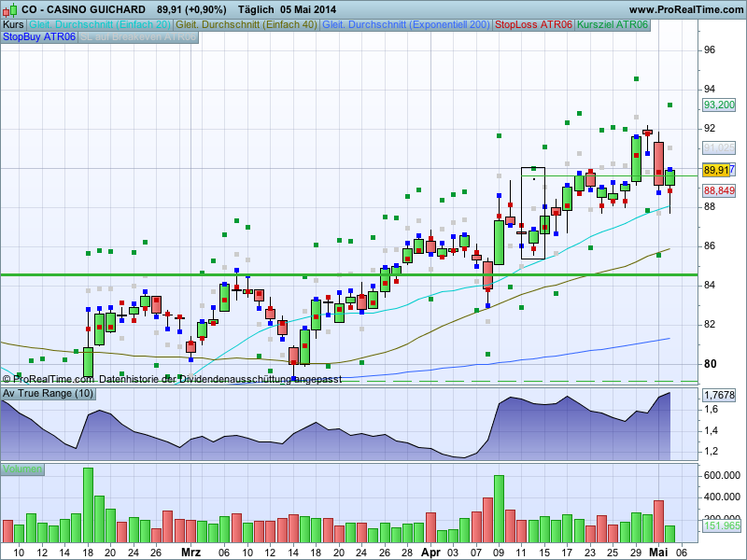Click the Mai month label on time axis
Screen dimensions: 747x560
click(659, 553)
